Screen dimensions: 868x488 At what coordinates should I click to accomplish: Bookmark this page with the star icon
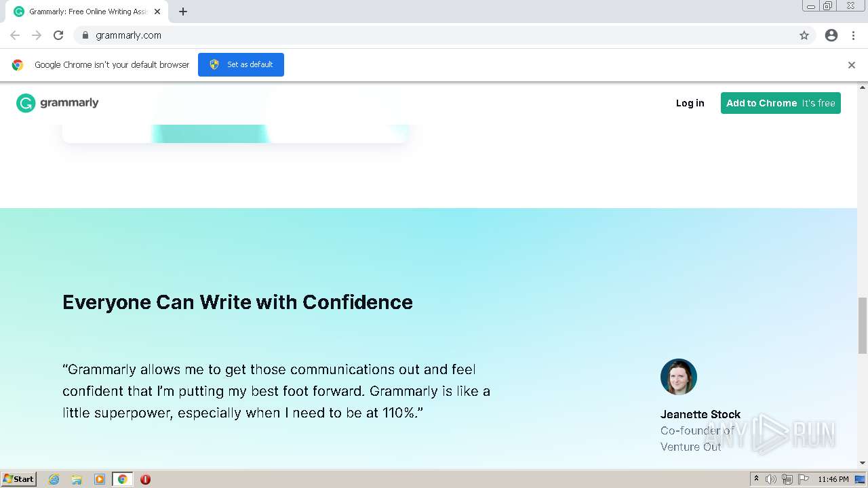coord(804,35)
